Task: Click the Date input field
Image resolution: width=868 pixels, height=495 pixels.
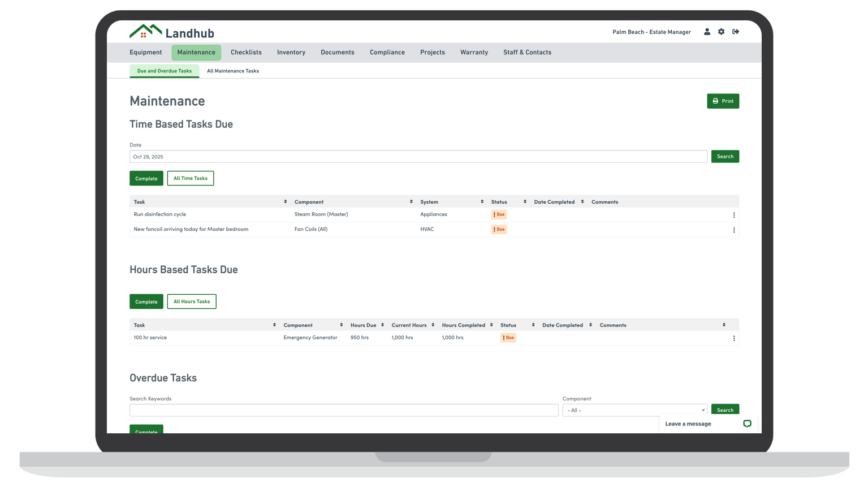Action: pyautogui.click(x=418, y=157)
